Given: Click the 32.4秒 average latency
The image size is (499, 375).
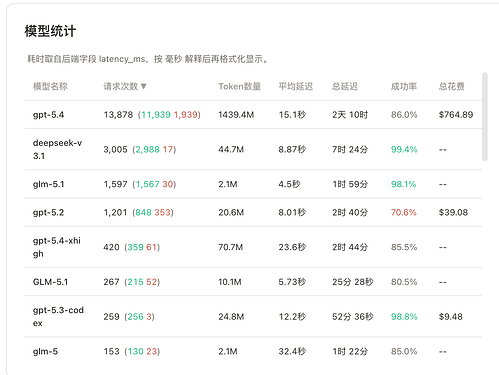Looking at the screenshot, I should [292, 351].
